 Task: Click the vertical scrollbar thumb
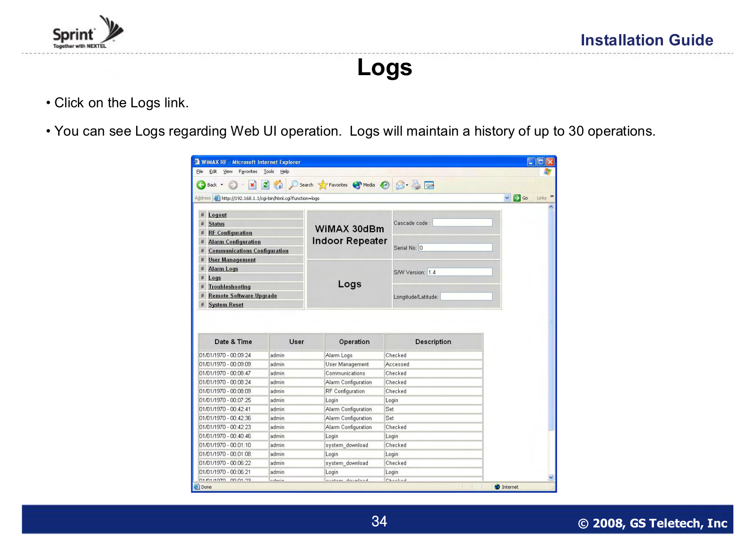551,321
